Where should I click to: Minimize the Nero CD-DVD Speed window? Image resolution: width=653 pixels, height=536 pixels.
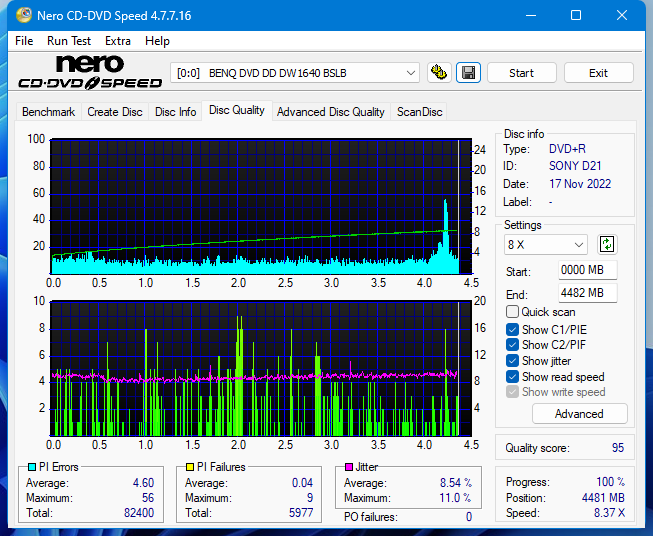pos(531,15)
